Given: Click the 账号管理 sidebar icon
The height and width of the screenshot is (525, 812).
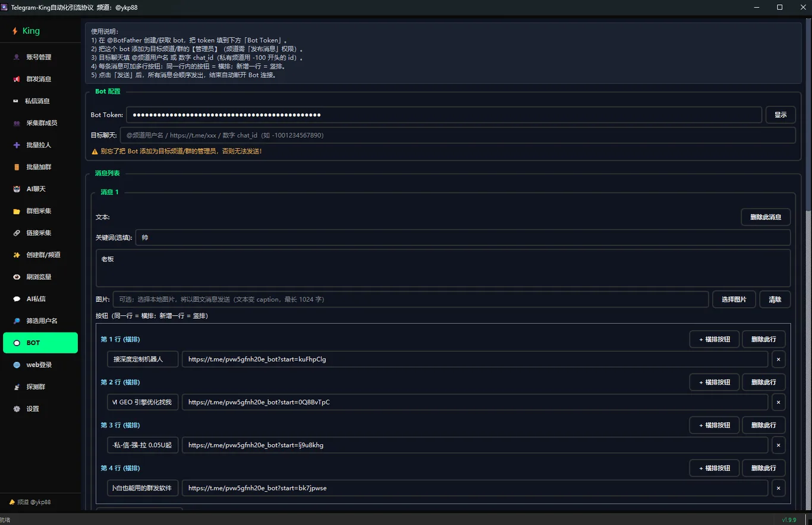Looking at the screenshot, I should [x=17, y=57].
